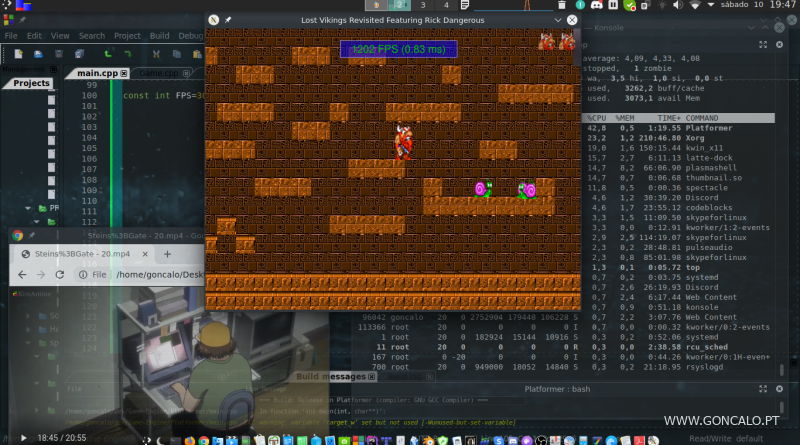Image resolution: width=800 pixels, height=445 pixels.
Task: Close the Steins%3BGate - 20.mp4 Chrome tab
Action: point(145,254)
